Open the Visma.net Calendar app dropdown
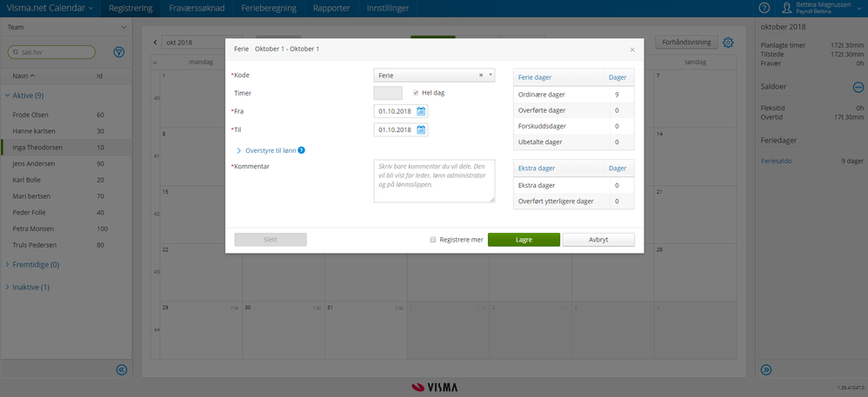Screen dimensions: 868x397 pos(50,9)
